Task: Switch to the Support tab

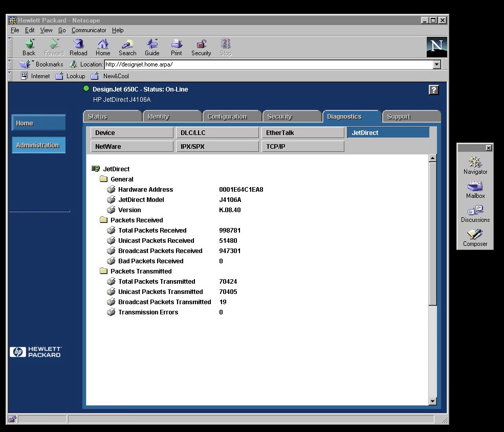Action: pos(411,116)
